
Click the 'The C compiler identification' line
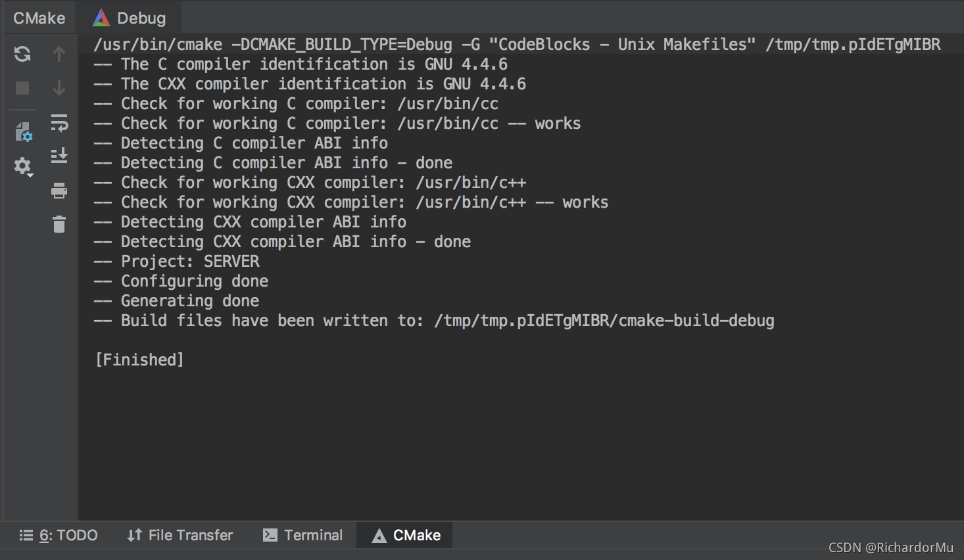[x=301, y=64]
